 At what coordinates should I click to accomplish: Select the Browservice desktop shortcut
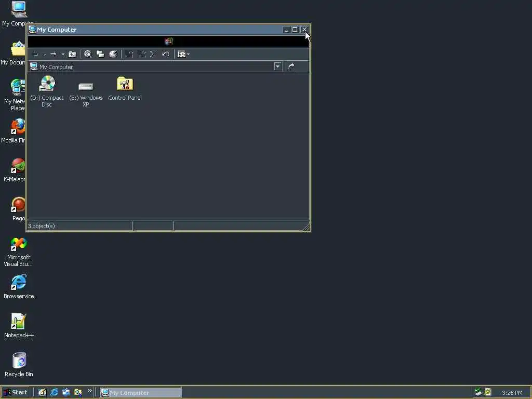tap(19, 287)
